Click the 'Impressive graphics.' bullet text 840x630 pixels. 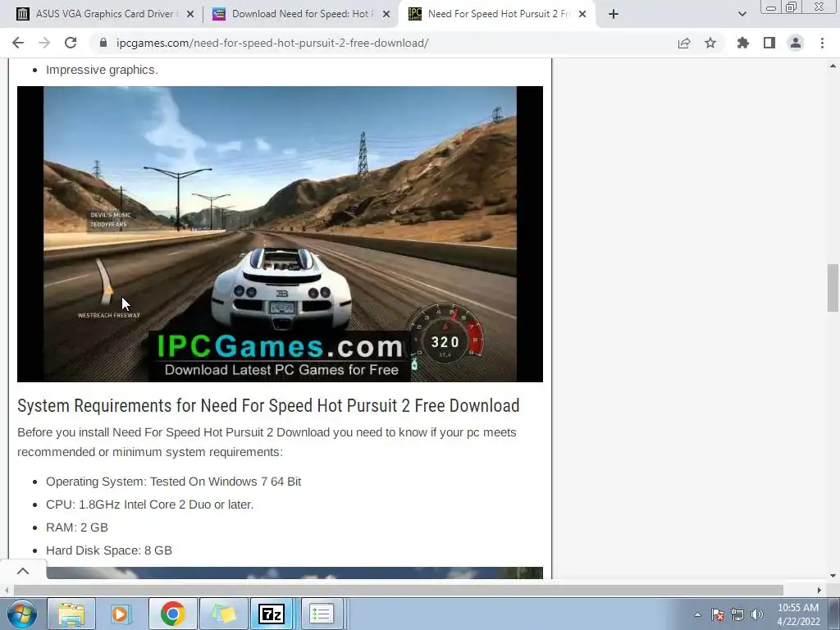tap(103, 70)
